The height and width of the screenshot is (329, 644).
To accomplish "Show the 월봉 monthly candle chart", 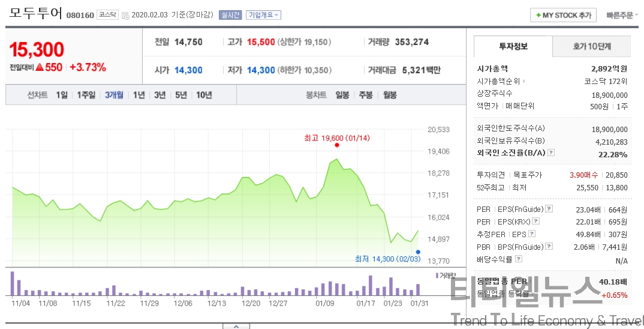I will tap(390, 95).
